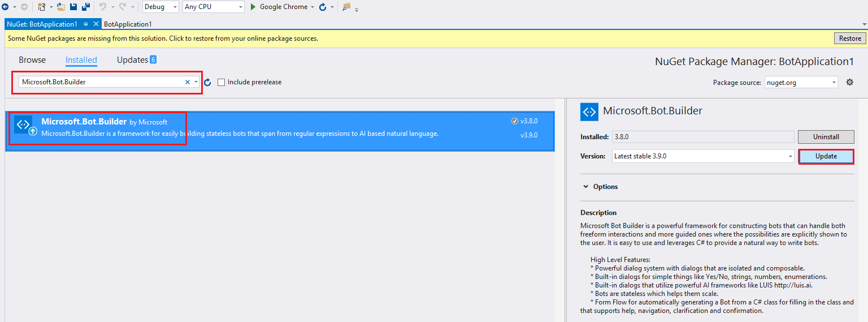
Task: Click the installed checkmark beside v3.8.0
Action: click(514, 121)
